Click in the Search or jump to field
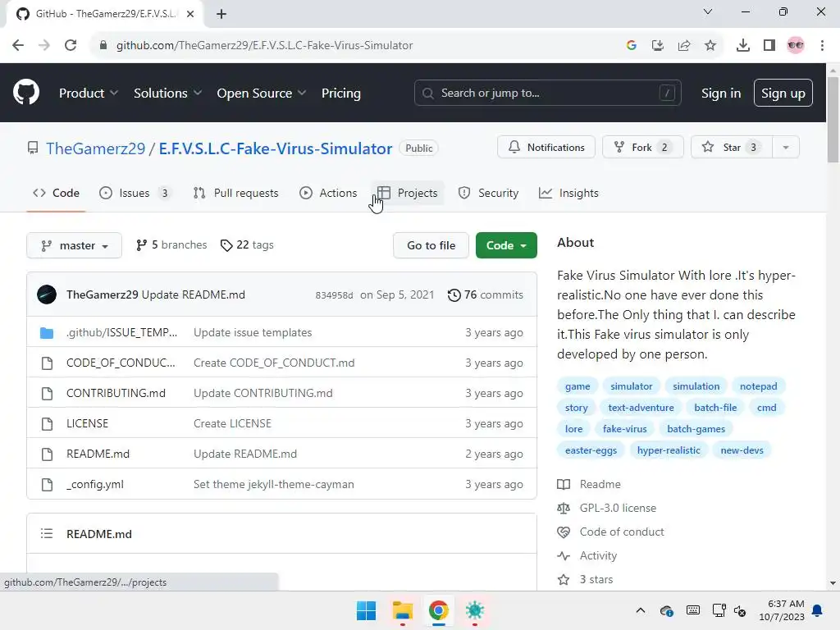This screenshot has width=840, height=630. [x=547, y=93]
